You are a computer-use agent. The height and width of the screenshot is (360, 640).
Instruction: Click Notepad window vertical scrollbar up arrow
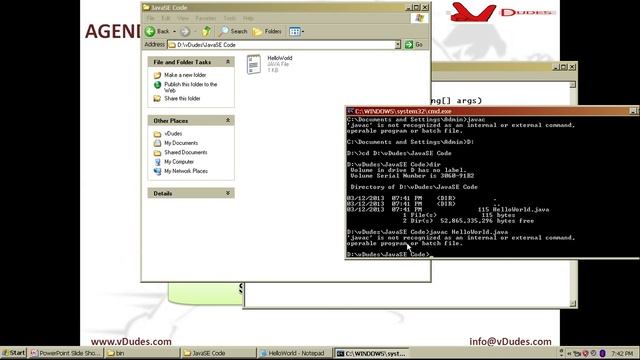tap(573, 84)
